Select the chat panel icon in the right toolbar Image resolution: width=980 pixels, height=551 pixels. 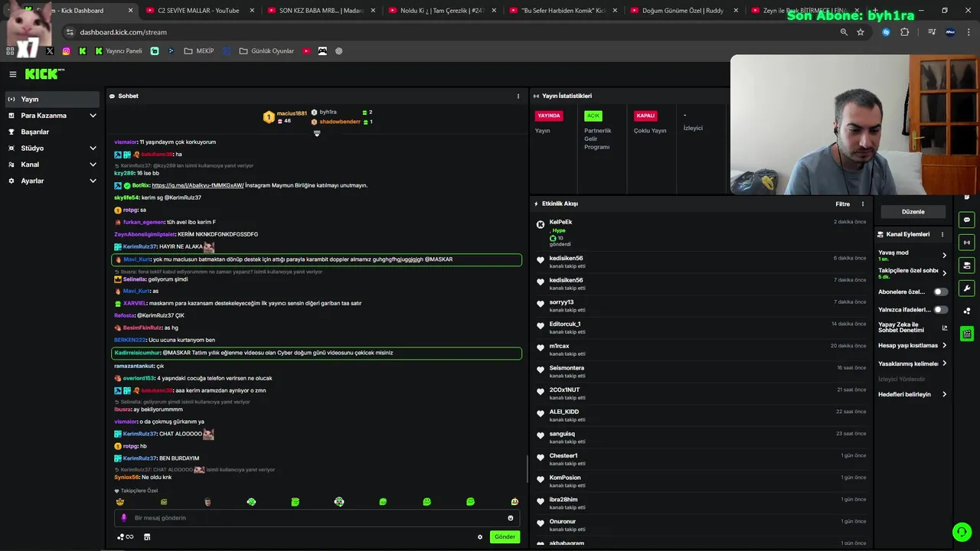[x=967, y=220]
